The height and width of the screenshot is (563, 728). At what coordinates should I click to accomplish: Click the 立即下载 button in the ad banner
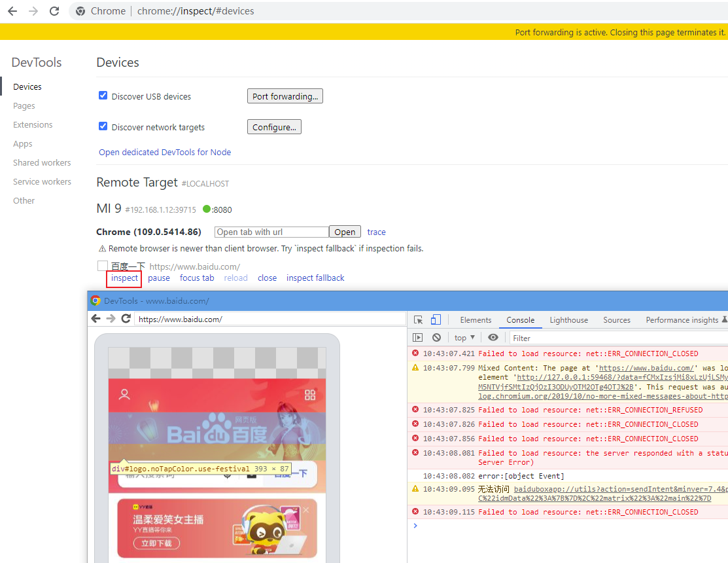pyautogui.click(x=156, y=543)
